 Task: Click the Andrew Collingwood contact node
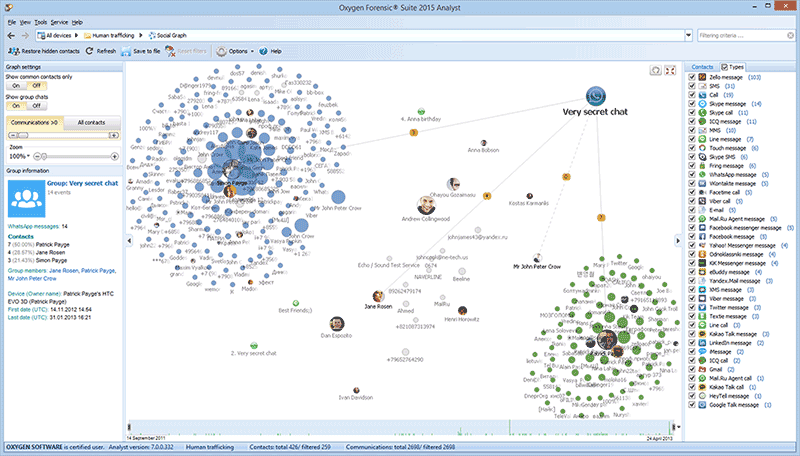click(x=426, y=205)
